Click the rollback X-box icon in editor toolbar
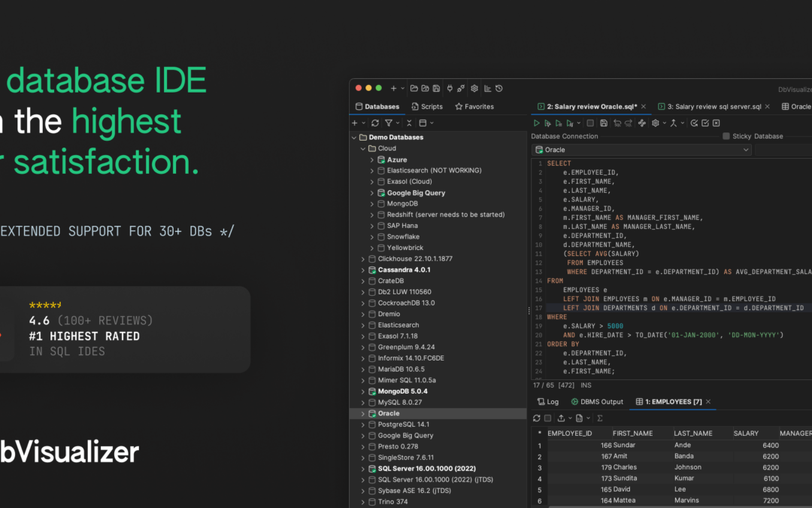Viewport: 812px width, 508px height. pyautogui.click(x=717, y=123)
